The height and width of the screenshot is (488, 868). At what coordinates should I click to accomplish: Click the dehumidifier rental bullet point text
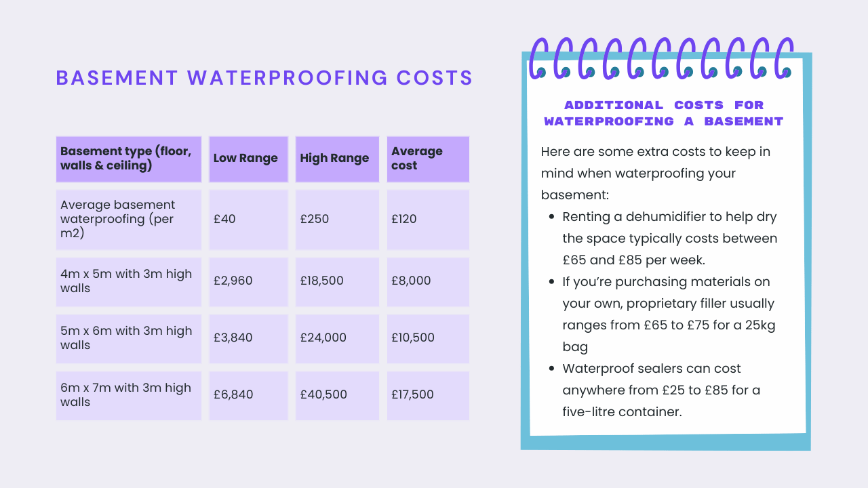(x=669, y=239)
